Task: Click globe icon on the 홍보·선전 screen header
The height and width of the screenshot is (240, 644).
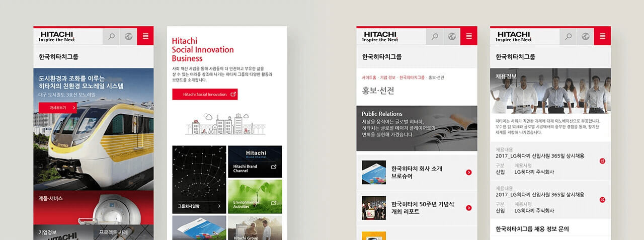Action: pos(452,36)
